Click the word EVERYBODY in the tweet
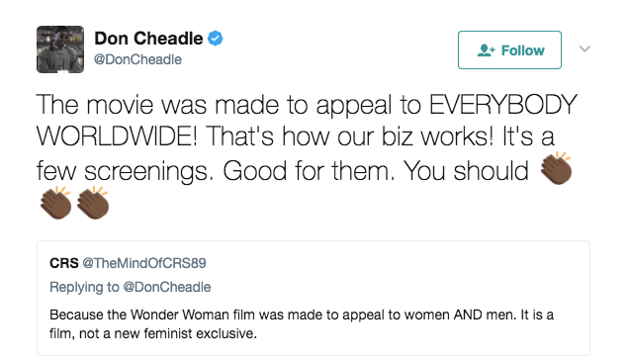Screen dimensions: 627x364 503,105
